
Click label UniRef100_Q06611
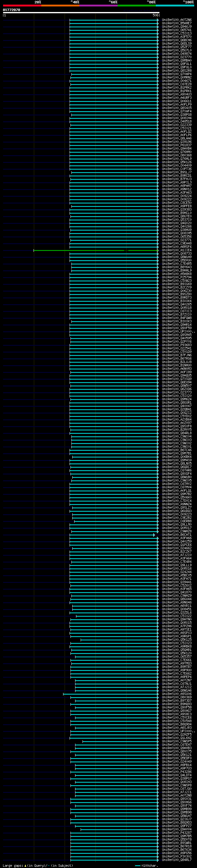click(177, 101)
